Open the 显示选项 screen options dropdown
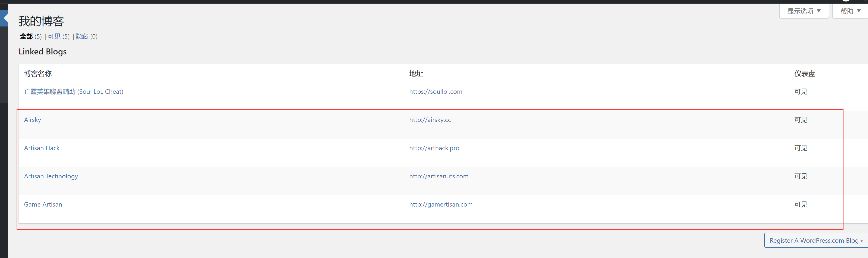The image size is (868, 258). click(x=804, y=11)
